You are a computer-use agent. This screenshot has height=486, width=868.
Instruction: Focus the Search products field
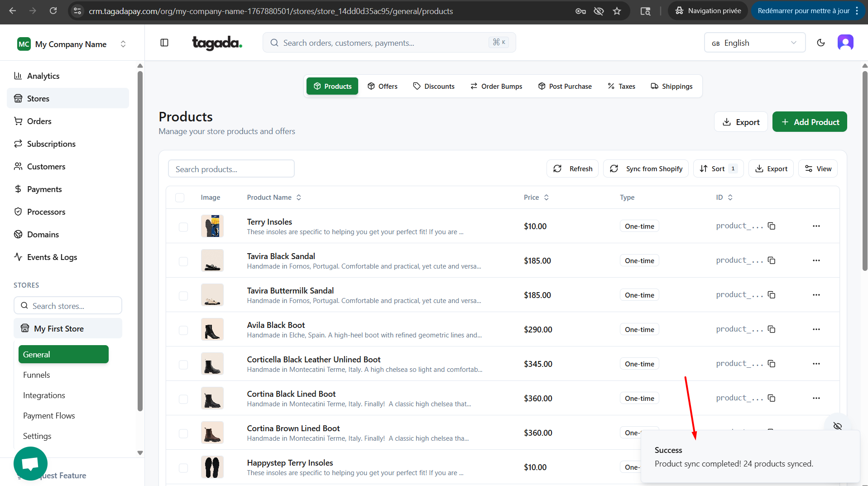coord(231,169)
